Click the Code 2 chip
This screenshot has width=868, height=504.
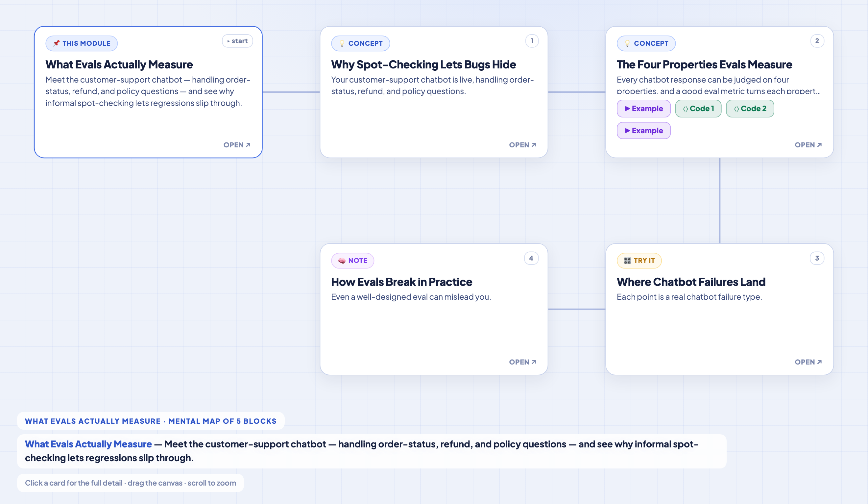750,109
